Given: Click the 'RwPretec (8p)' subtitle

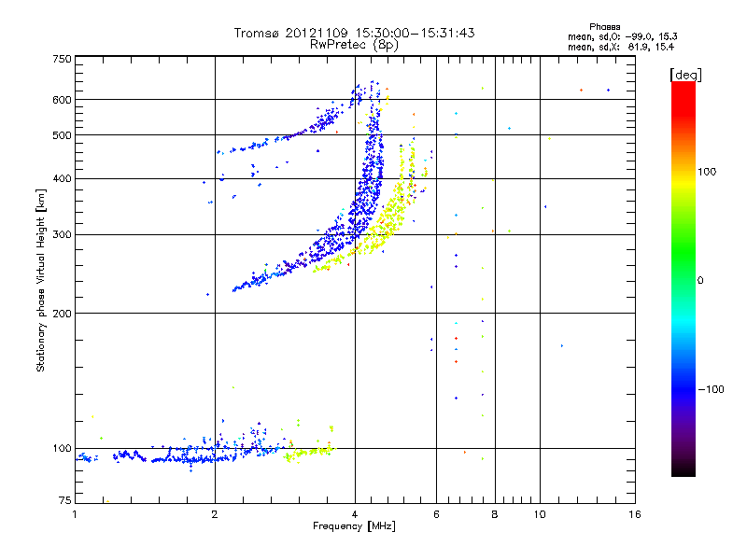Looking at the screenshot, I should coord(354,45).
